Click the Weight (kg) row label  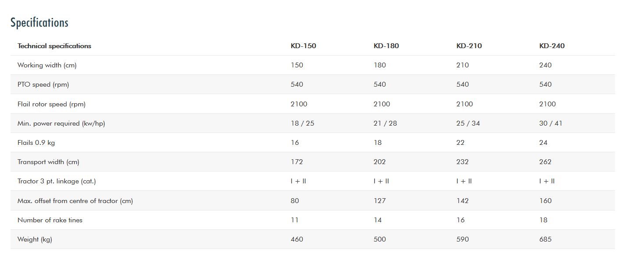(x=35, y=239)
